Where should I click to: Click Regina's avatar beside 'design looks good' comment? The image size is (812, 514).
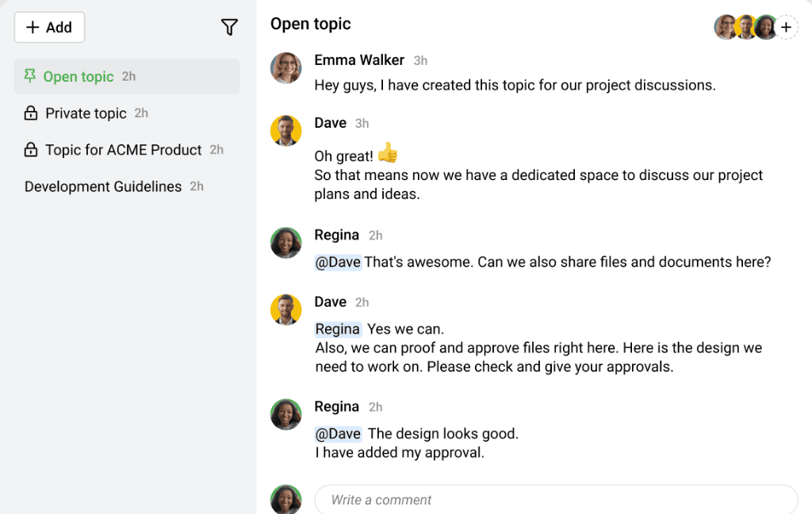coord(285,414)
